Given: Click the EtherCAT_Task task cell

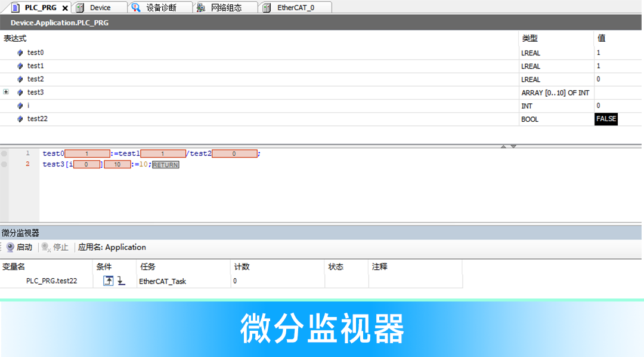Looking at the screenshot, I should pyautogui.click(x=162, y=281).
